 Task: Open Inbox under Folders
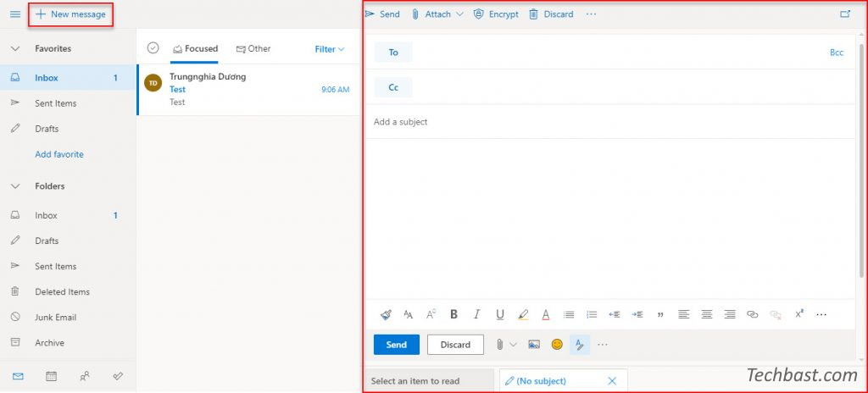[x=68, y=215]
